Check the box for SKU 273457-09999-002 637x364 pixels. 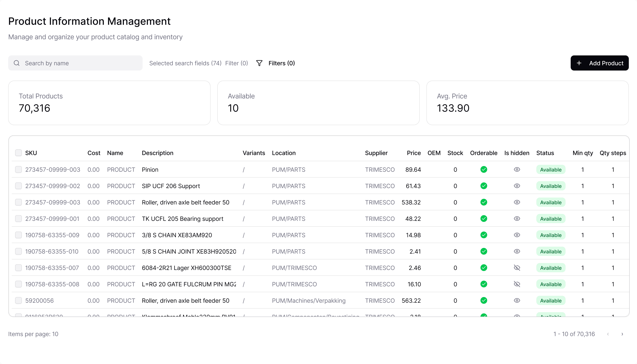18,186
